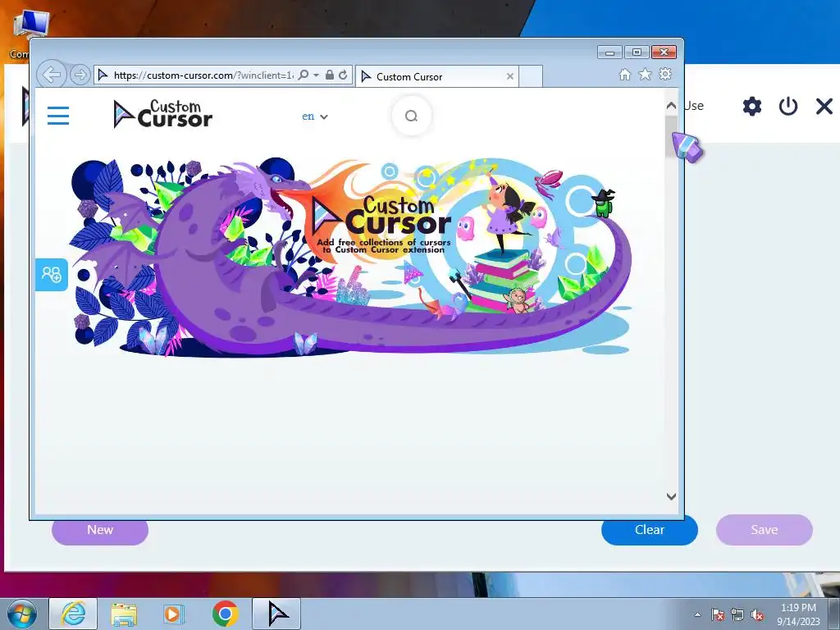Open Google Chrome from the taskbar
This screenshot has height=630, width=840.
point(225,614)
